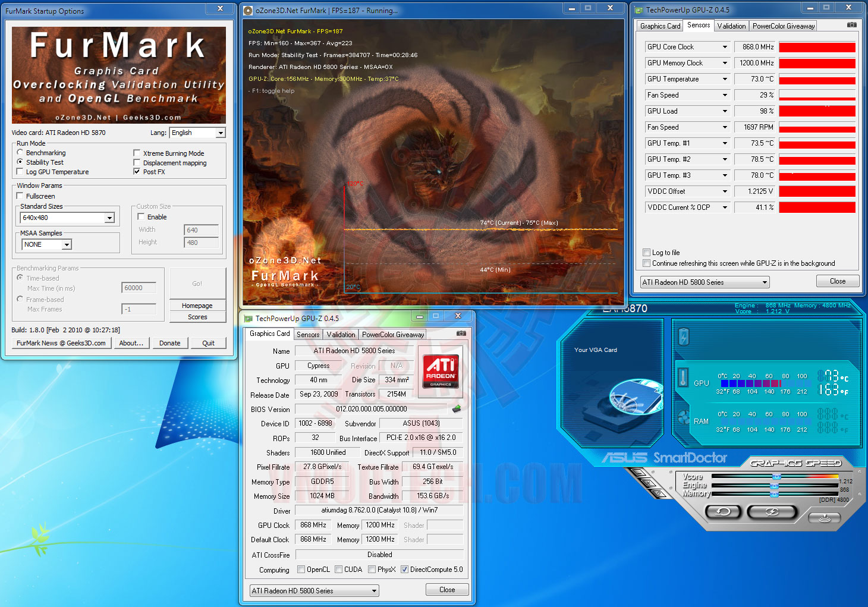Open PowerColor Giveaway tab in GPU-Z Sensors window
Image resolution: width=868 pixels, height=607 pixels.
784,26
